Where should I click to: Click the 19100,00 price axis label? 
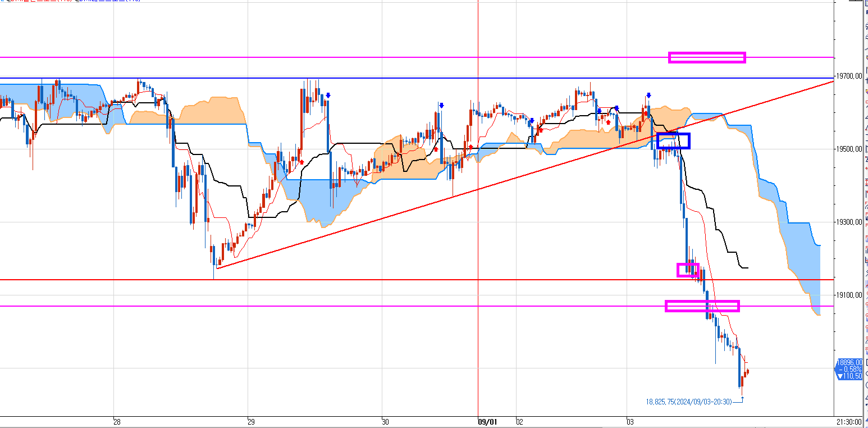[851, 295]
